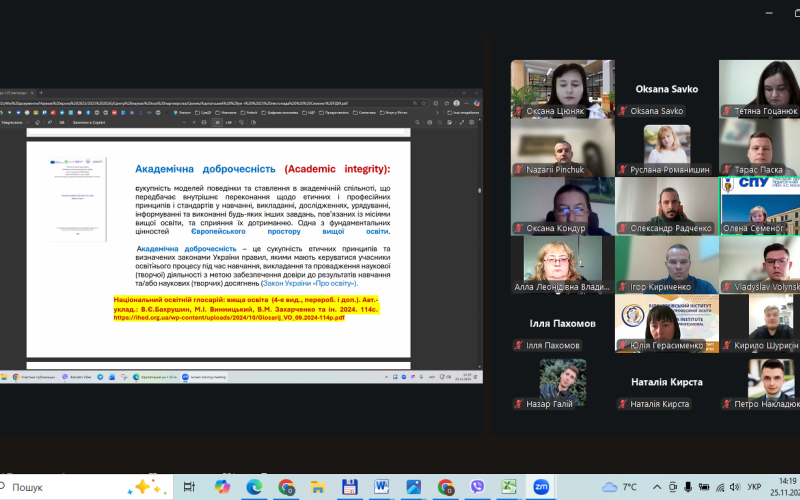
Task: Click the Copilot icon in the taskbar
Action: tap(221, 487)
